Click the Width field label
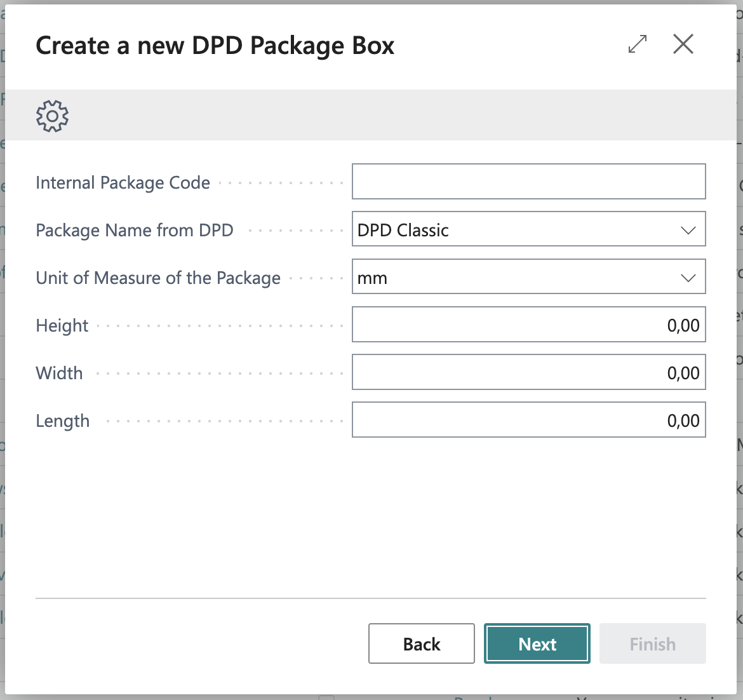The width and height of the screenshot is (743, 700). [x=59, y=373]
